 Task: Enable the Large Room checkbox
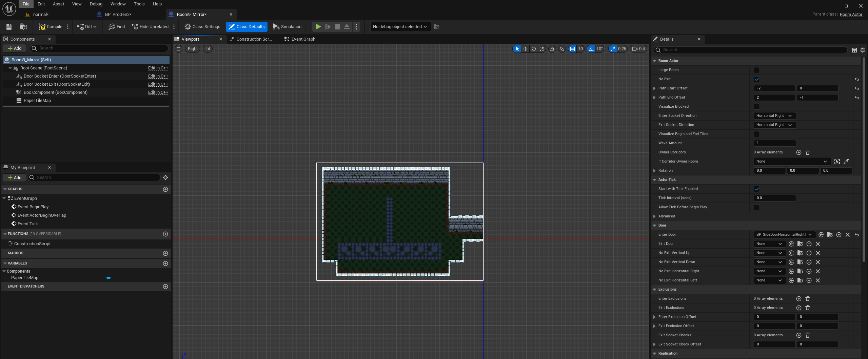coord(757,70)
